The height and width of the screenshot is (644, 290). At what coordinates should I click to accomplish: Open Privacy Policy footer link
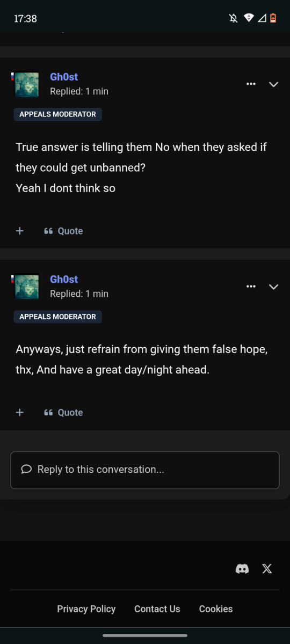coord(86,609)
